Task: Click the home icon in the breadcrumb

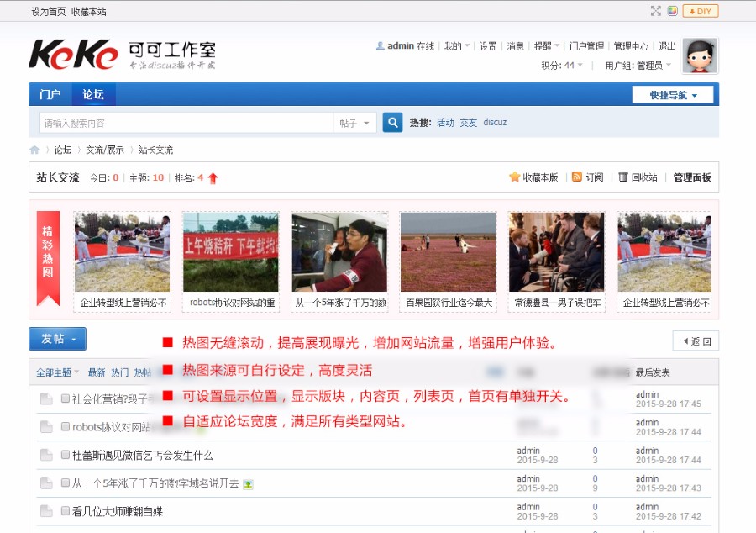Action: tap(34, 149)
